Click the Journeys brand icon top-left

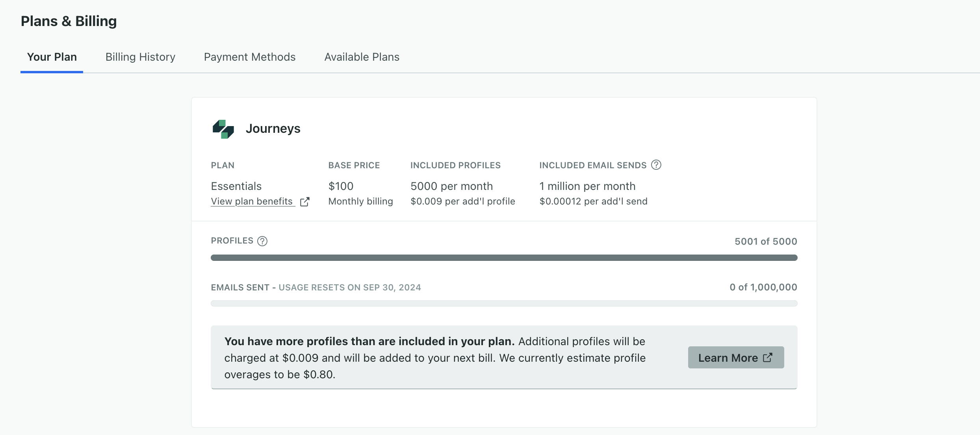(x=223, y=129)
